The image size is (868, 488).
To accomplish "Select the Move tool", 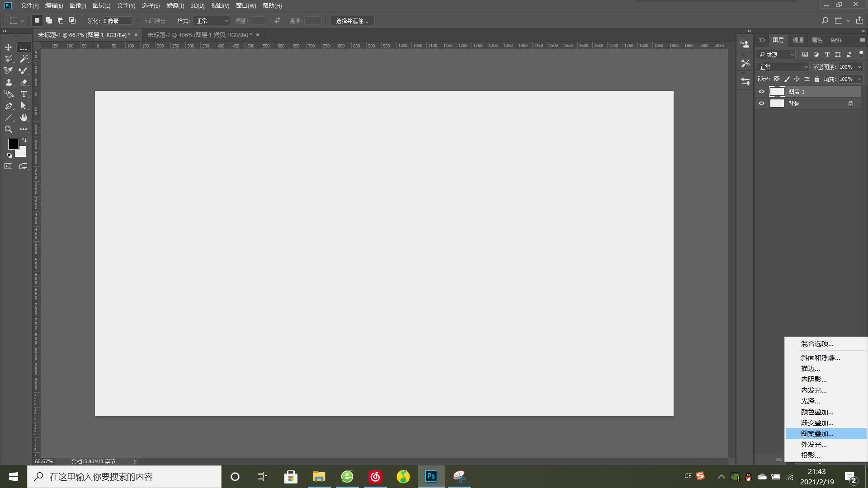I will (x=8, y=47).
